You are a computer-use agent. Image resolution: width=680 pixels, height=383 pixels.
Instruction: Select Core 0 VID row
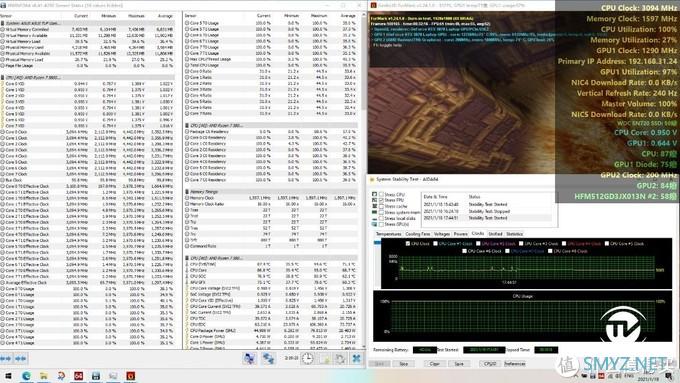tap(87, 83)
